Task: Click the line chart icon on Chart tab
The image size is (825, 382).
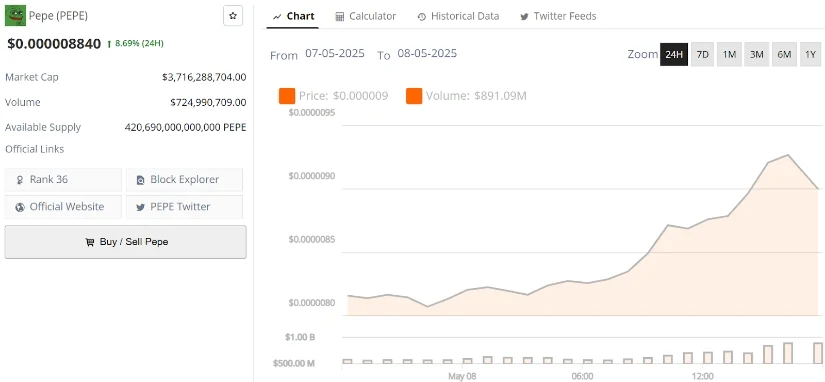Action: [278, 17]
